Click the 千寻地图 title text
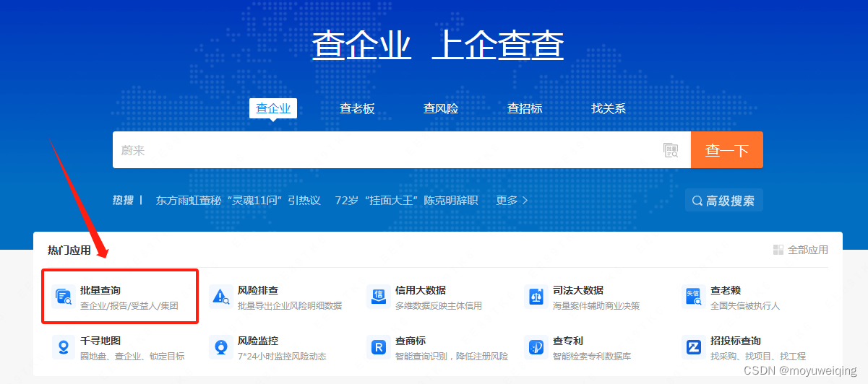This screenshot has width=868, height=384. [100, 341]
